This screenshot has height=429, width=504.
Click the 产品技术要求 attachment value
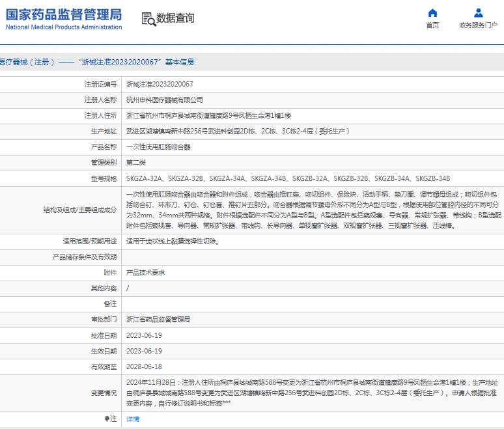point(145,273)
